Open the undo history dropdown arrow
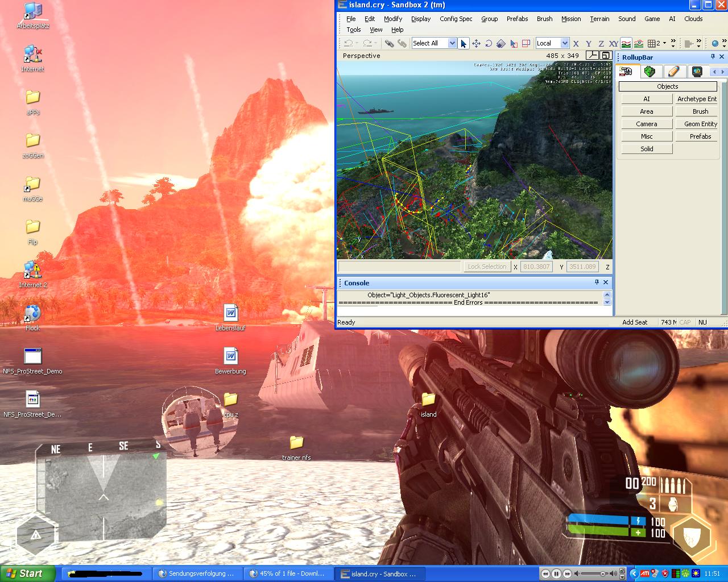Viewport: 728px width, 582px height. [x=357, y=43]
